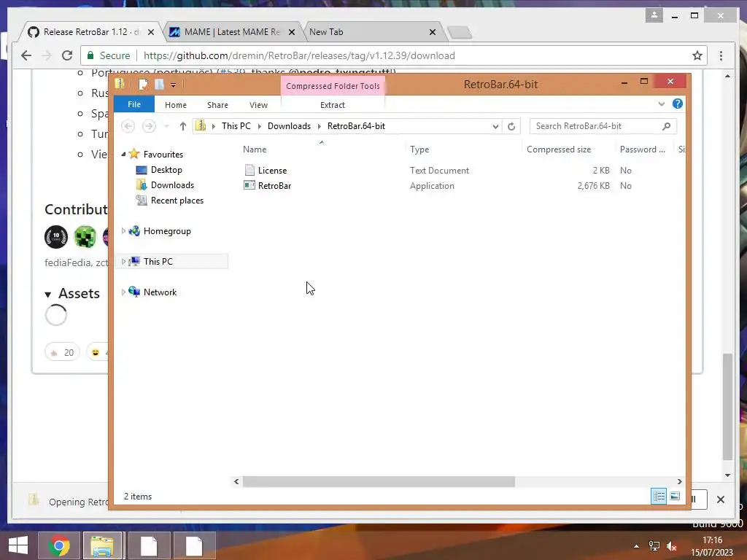Refresh the RetroBar.64-bit folder view
Viewport: 747px width, 560px height.
pos(511,126)
